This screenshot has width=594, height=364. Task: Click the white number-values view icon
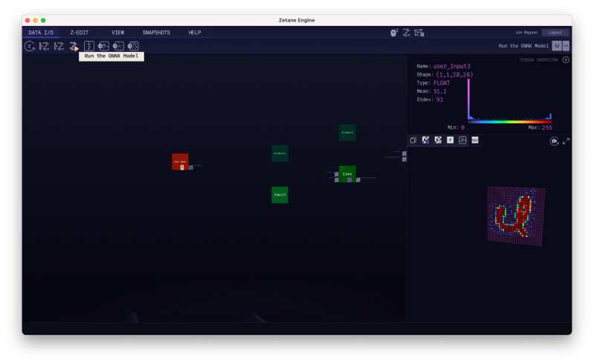[450, 140]
